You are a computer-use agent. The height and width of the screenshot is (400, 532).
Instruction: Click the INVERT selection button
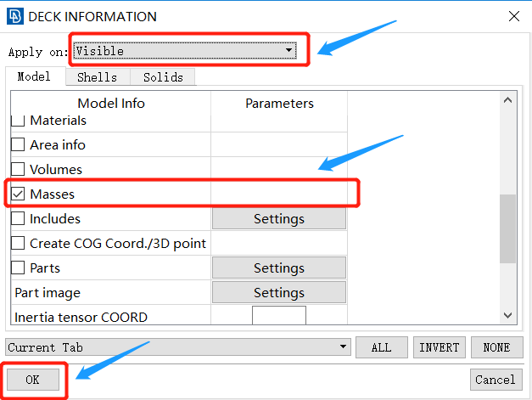[x=439, y=347]
